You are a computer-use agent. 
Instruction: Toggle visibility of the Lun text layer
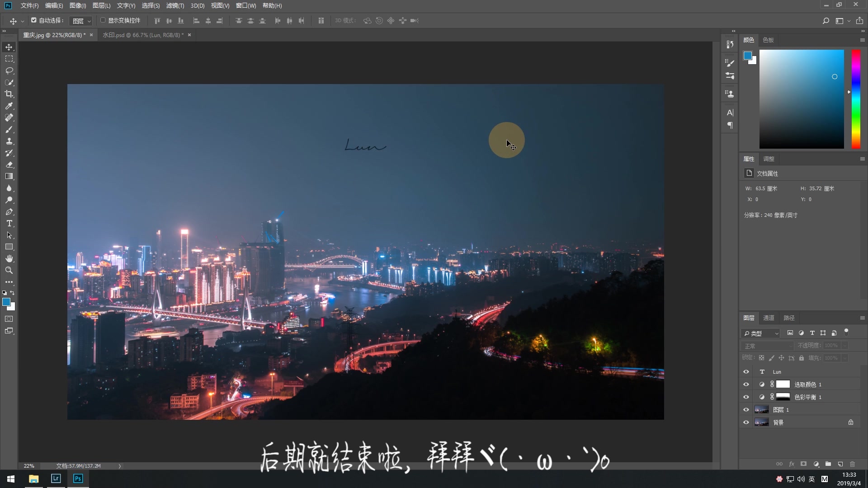[x=746, y=371]
